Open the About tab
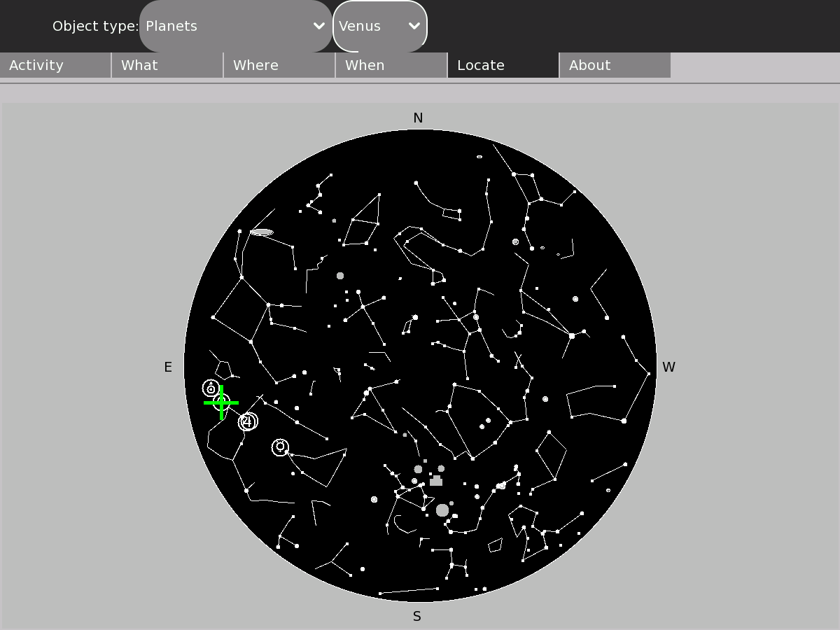Screen dimensions: 840x630 615,65
